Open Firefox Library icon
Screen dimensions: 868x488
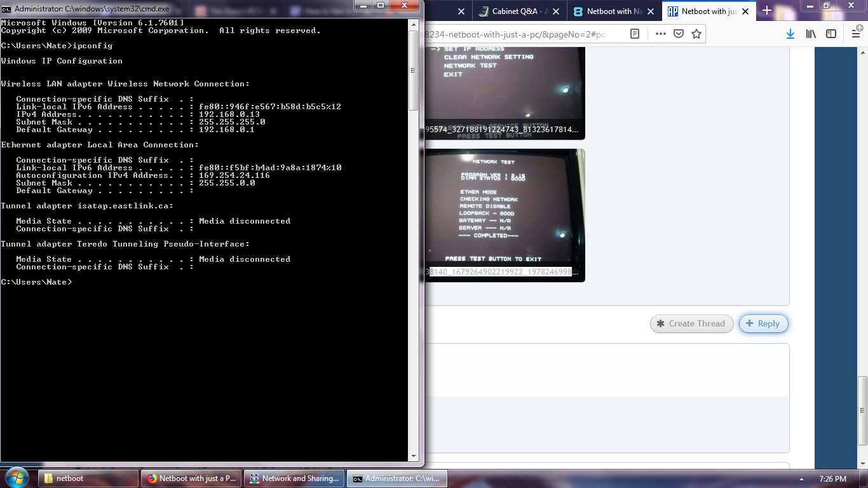tap(811, 34)
